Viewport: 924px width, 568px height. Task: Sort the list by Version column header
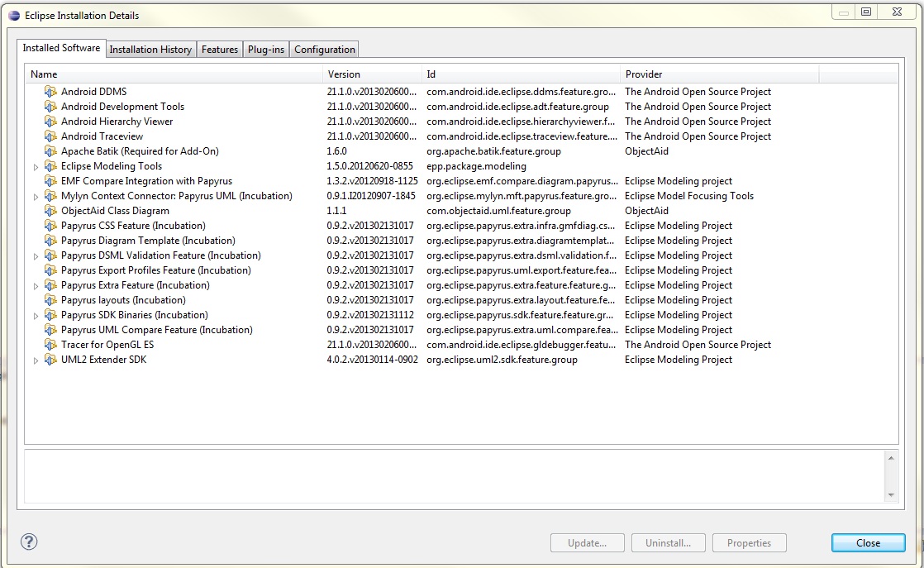pos(373,74)
